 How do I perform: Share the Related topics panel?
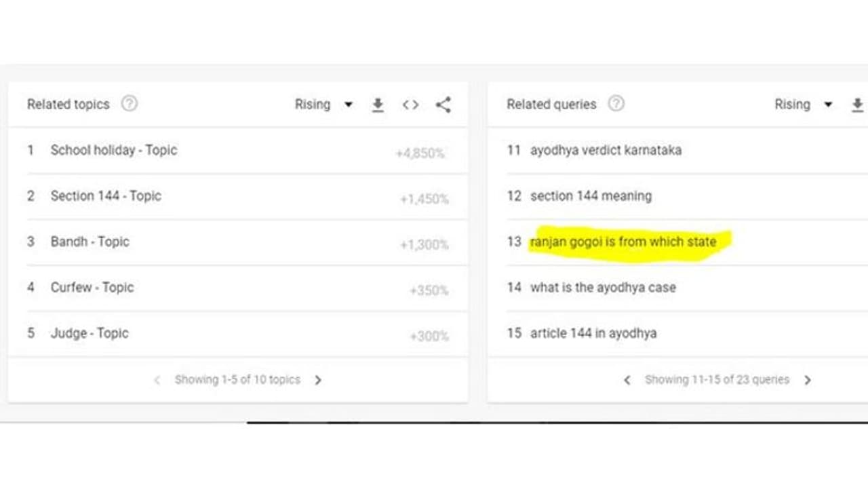[443, 104]
